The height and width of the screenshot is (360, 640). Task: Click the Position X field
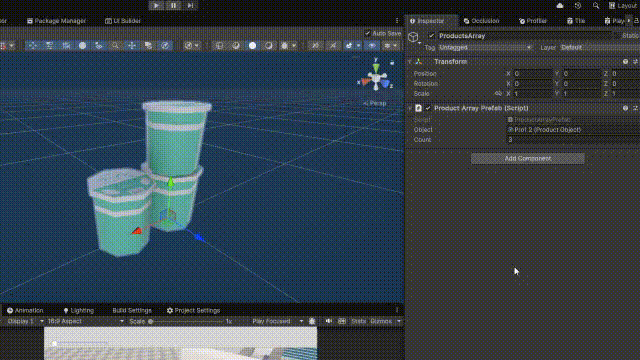(533, 74)
